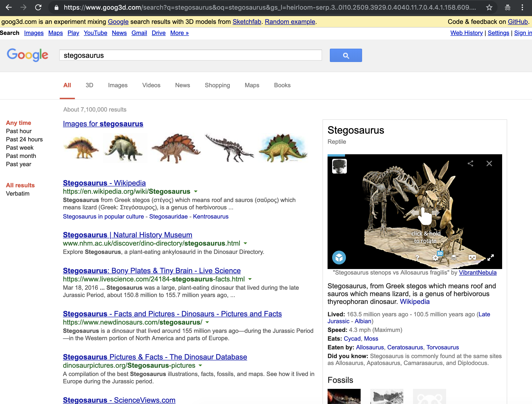The width and height of the screenshot is (532, 404).
Task: Expand the 3D viewer to fullscreen
Action: click(x=491, y=258)
